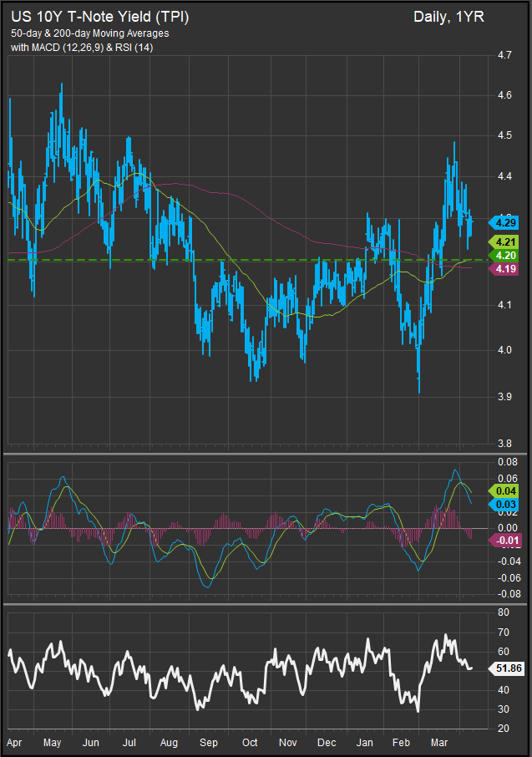Image resolution: width=532 pixels, height=757 pixels.
Task: Click the Apr label on the time axis
Action: pyautogui.click(x=14, y=742)
